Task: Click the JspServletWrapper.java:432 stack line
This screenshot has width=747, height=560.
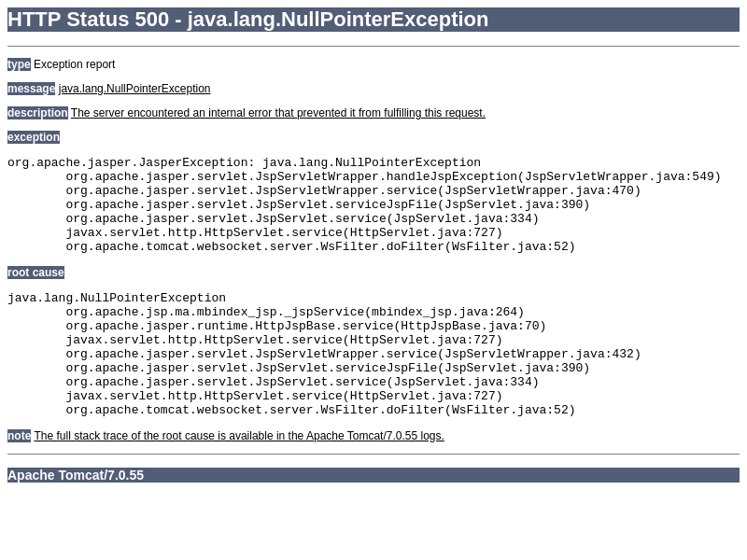Action: (353, 354)
